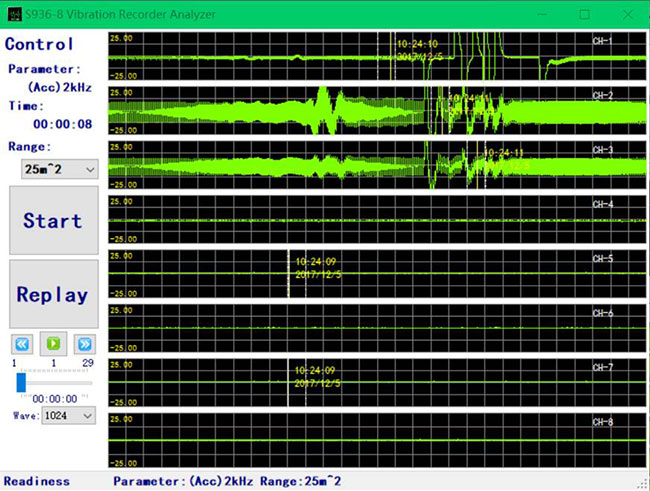Click the CH-1 waveform channel
Screen dimensions: 650x491
(x=250, y=57)
